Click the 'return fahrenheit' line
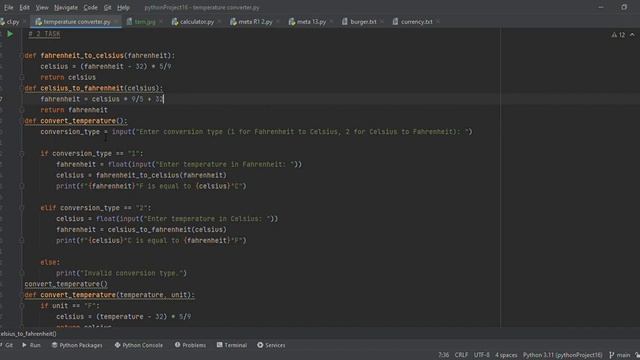 pos(74,110)
